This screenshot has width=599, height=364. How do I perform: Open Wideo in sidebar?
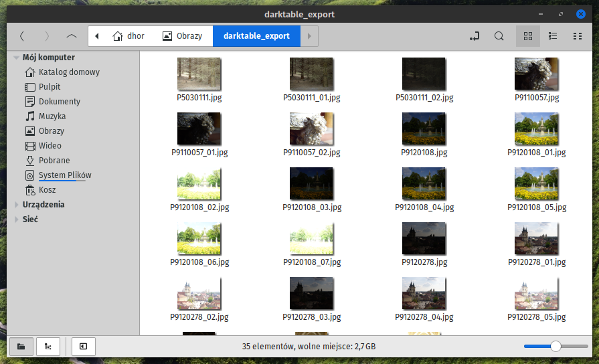point(50,145)
